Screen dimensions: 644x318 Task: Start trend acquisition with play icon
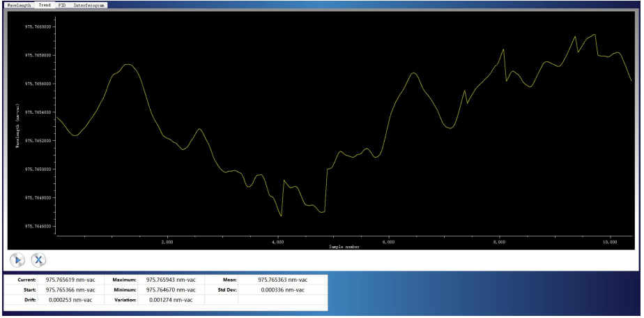17,259
